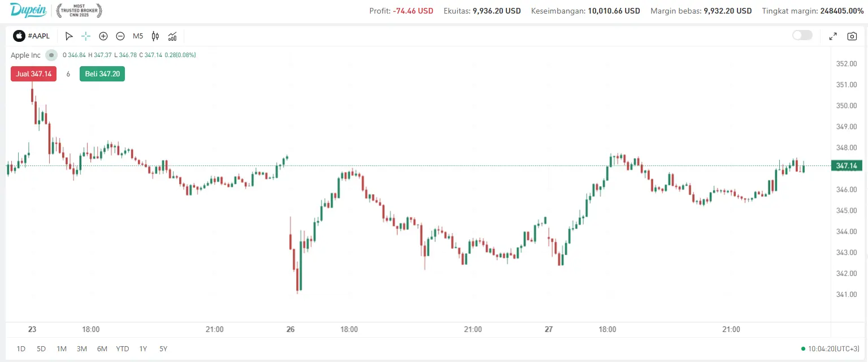The image size is (868, 362).
Task: Select the YTD range
Action: (x=123, y=349)
